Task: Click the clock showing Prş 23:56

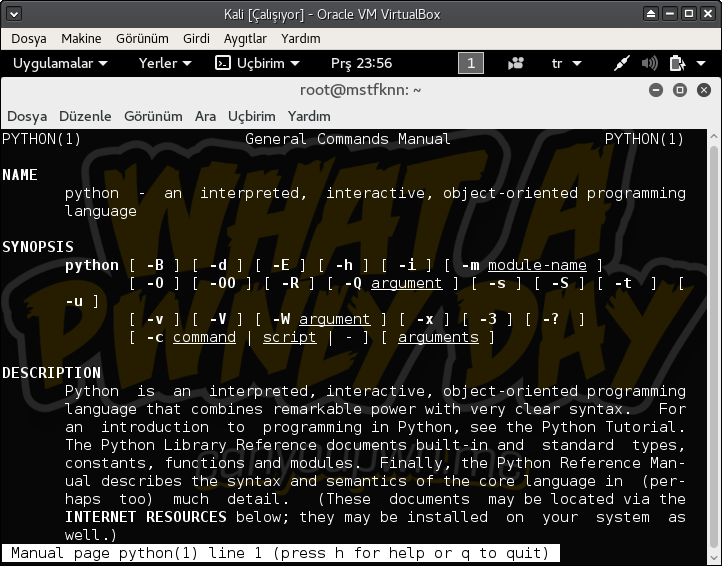Action: pos(361,63)
